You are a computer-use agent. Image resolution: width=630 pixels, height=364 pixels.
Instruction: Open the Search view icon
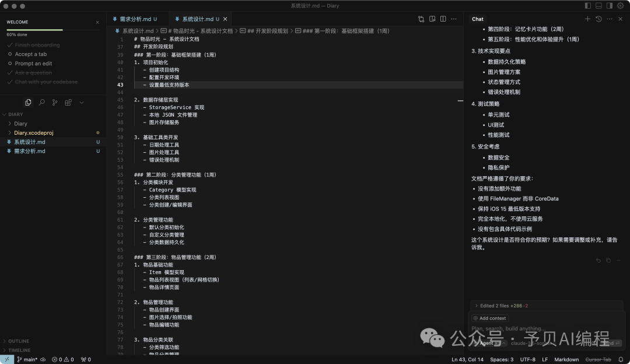(x=41, y=103)
